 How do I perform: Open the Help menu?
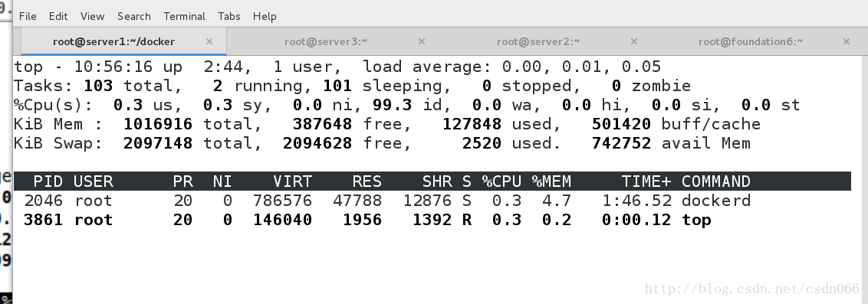(265, 16)
